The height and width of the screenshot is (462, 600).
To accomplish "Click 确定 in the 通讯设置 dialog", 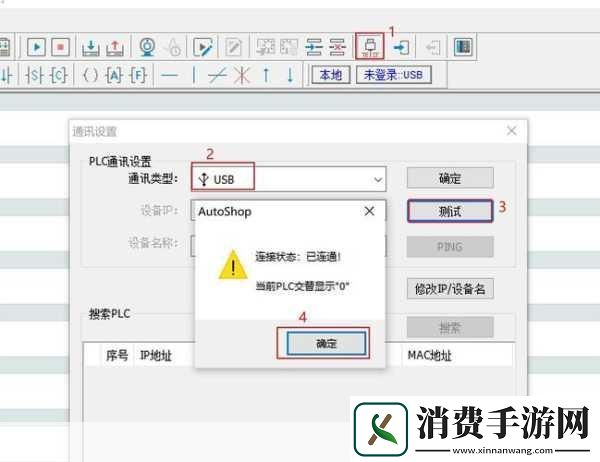I will coord(450,178).
